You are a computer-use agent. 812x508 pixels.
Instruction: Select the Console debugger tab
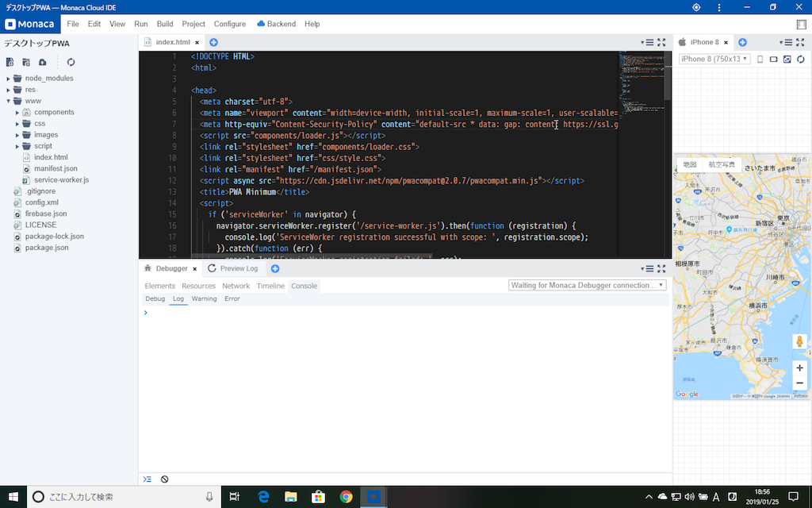click(x=304, y=286)
